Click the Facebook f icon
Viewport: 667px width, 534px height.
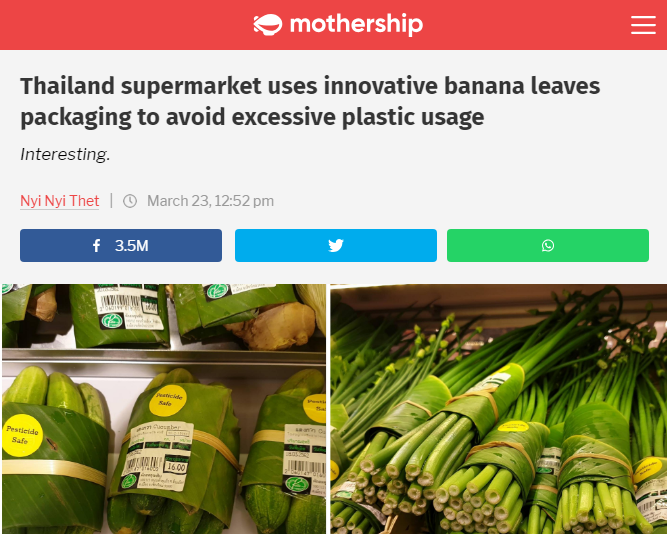97,246
